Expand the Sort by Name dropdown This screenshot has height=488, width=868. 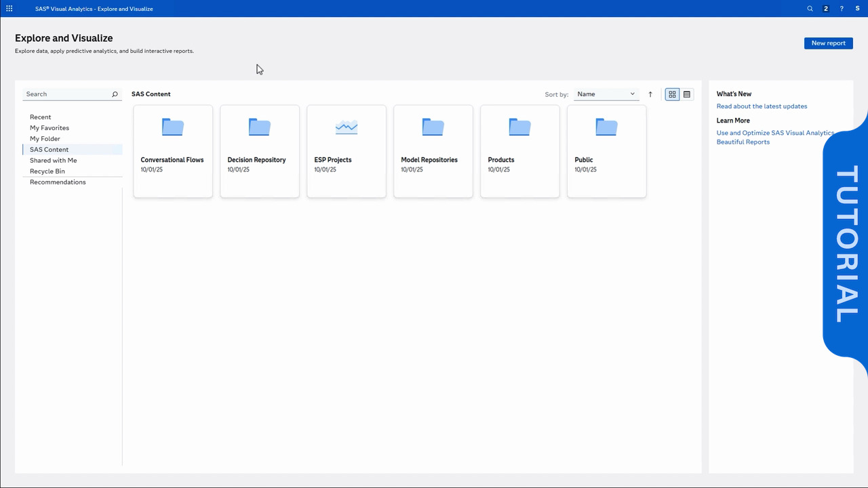[x=606, y=94]
